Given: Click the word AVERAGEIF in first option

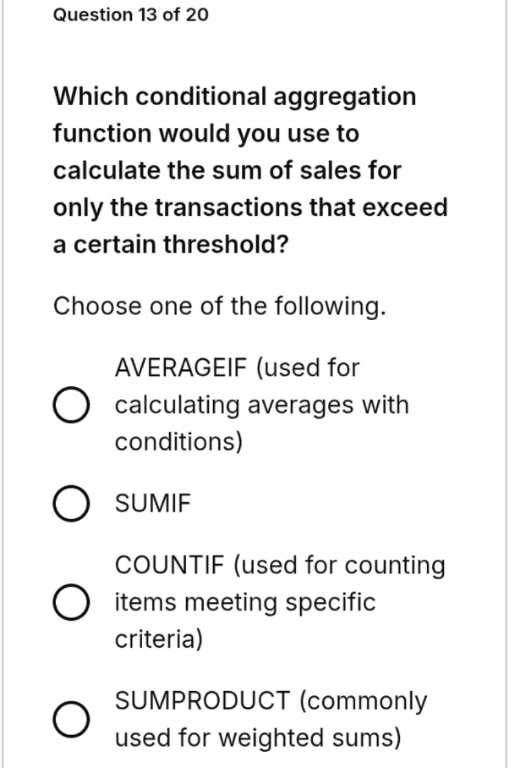Looking at the screenshot, I should click(181, 367).
